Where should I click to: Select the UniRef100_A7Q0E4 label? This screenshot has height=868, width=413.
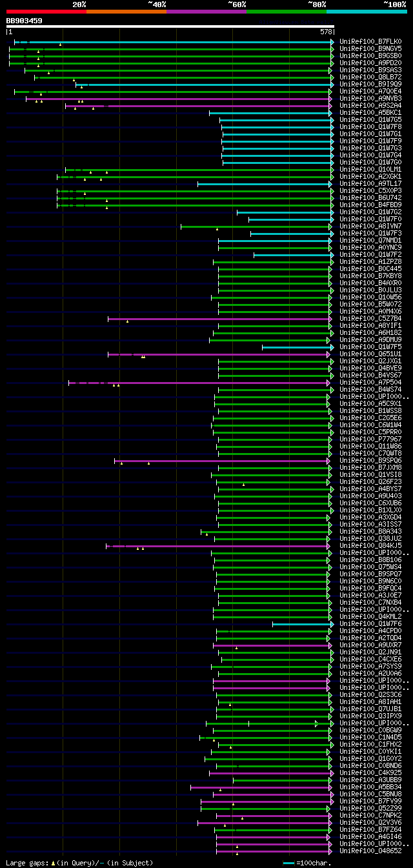pyautogui.click(x=370, y=92)
